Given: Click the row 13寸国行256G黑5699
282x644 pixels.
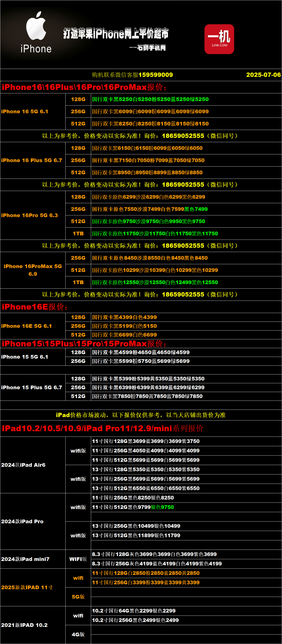Looking at the screenshot, I should (x=186, y=479).
